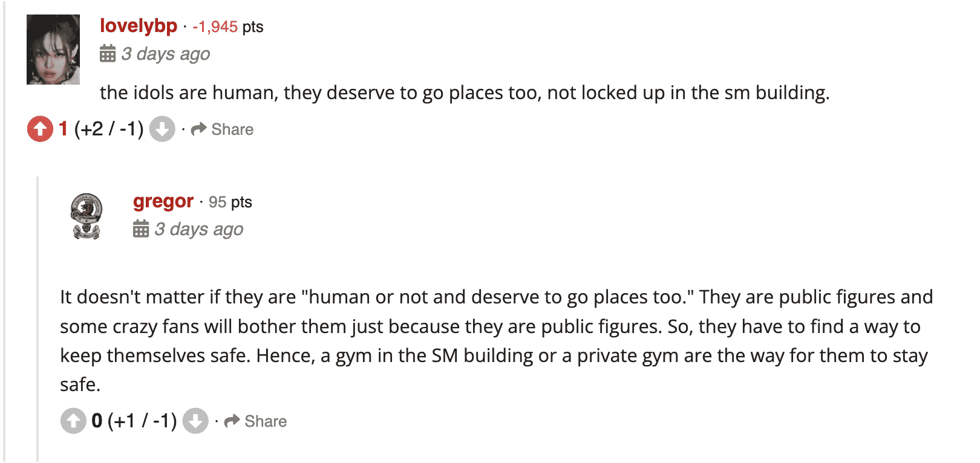Click the downvote arrow on lovelybp's comment
This screenshot has height=463, width=980.
coord(162,129)
